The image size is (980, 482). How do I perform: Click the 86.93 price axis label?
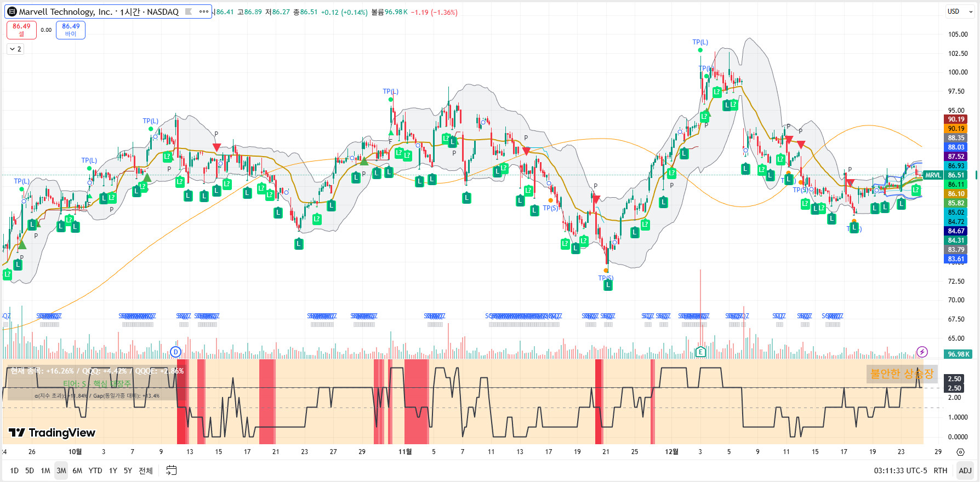(x=955, y=166)
